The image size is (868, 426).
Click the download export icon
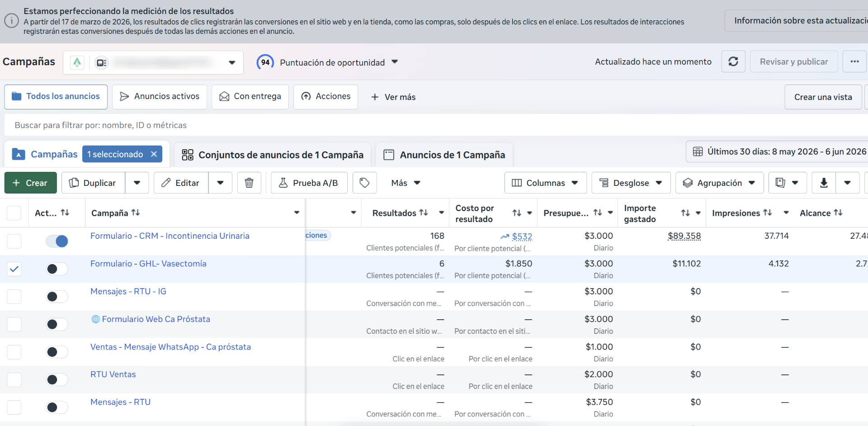(x=824, y=183)
